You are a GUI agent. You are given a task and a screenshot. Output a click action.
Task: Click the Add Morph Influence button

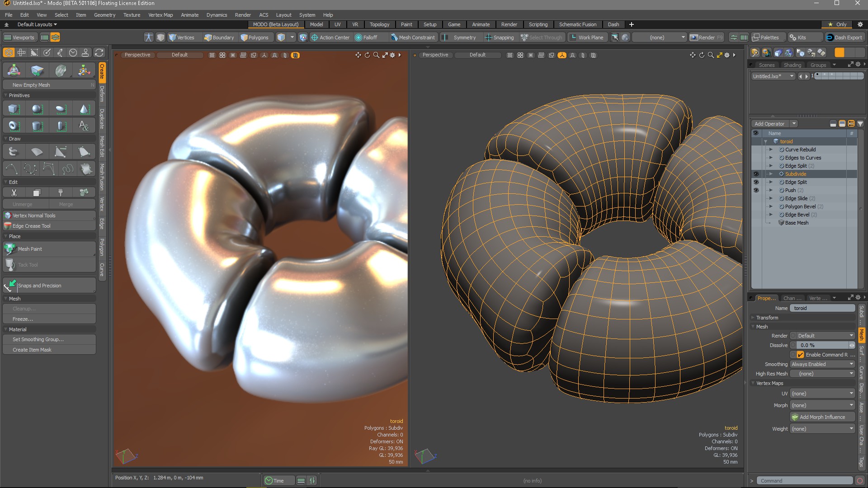coord(822,417)
